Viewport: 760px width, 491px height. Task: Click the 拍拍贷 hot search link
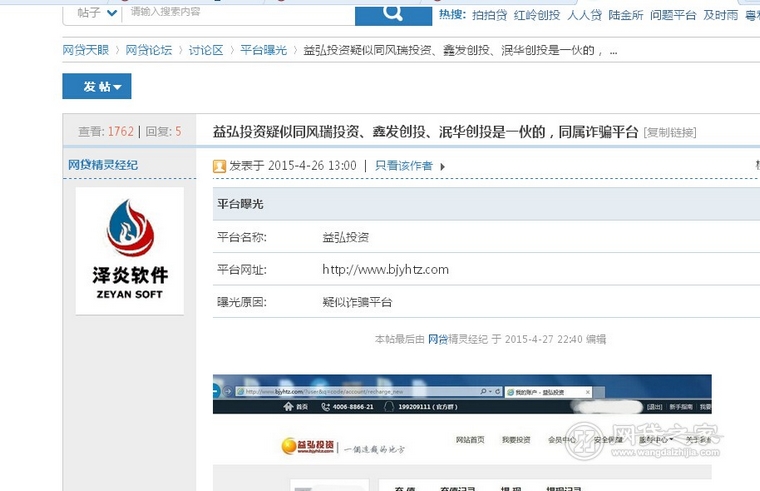[489, 15]
